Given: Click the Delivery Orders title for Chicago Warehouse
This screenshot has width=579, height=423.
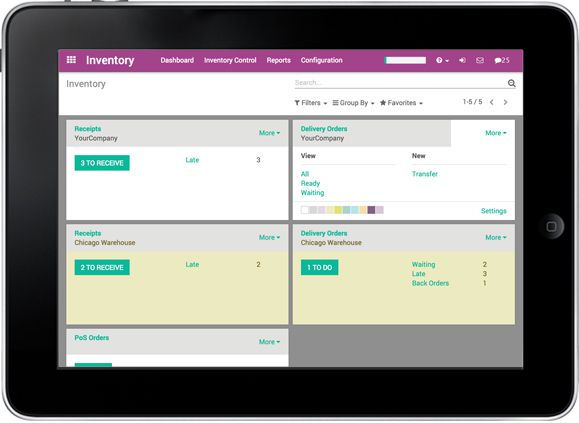Looking at the screenshot, I should point(324,233).
